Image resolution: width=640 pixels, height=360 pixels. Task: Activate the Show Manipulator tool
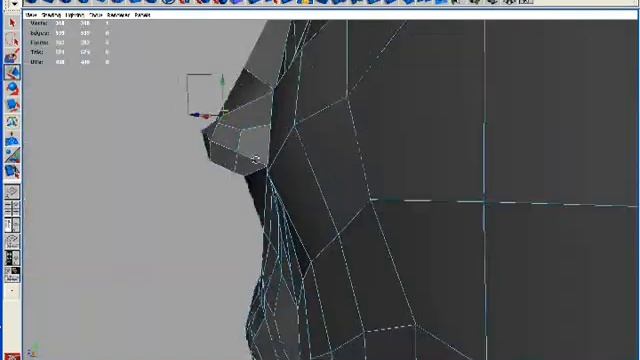[12, 155]
